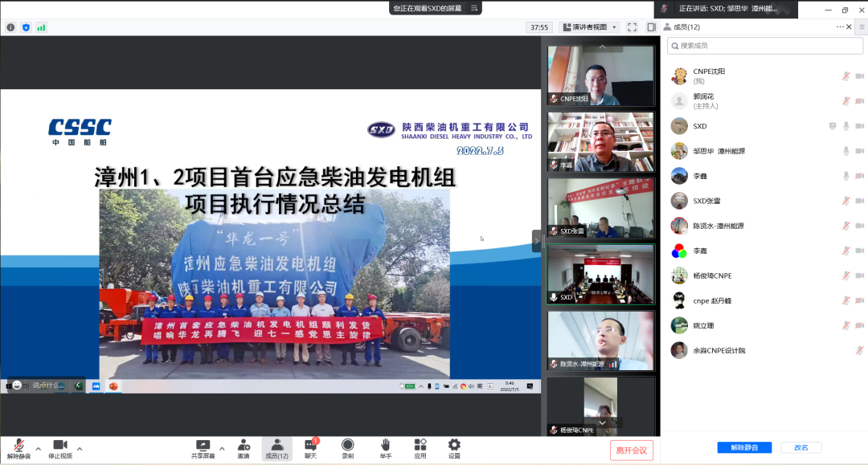This screenshot has width=868, height=465.
Task: Click camera icon for 李鑫 in member list
Action: point(859,176)
